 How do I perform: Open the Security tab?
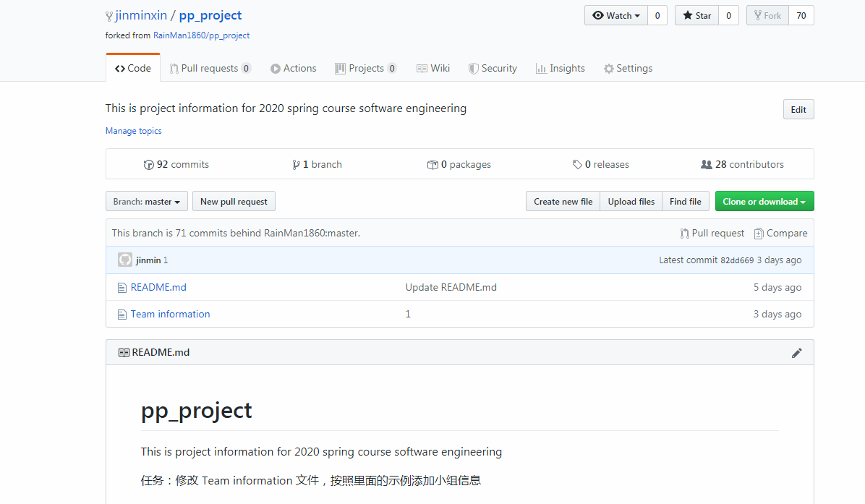(493, 69)
